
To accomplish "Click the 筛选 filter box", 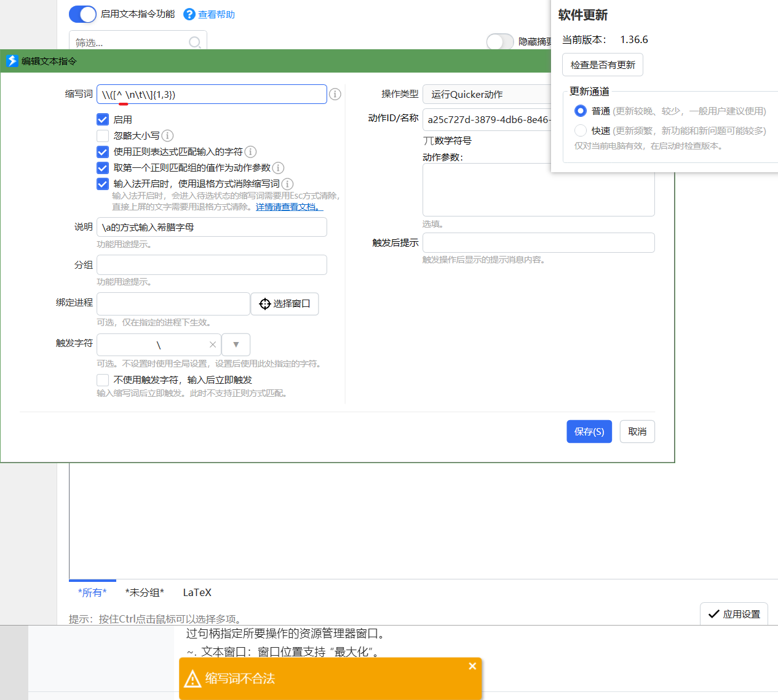I will pyautogui.click(x=138, y=42).
